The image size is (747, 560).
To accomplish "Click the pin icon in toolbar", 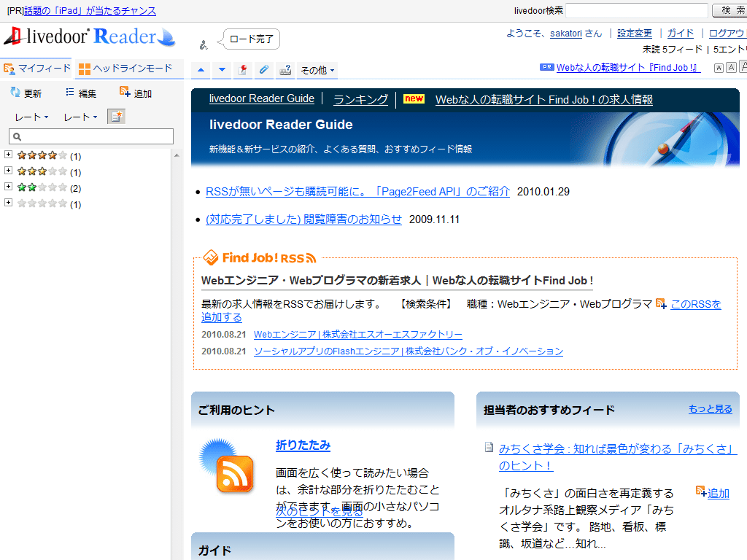I will pyautogui.click(x=244, y=70).
